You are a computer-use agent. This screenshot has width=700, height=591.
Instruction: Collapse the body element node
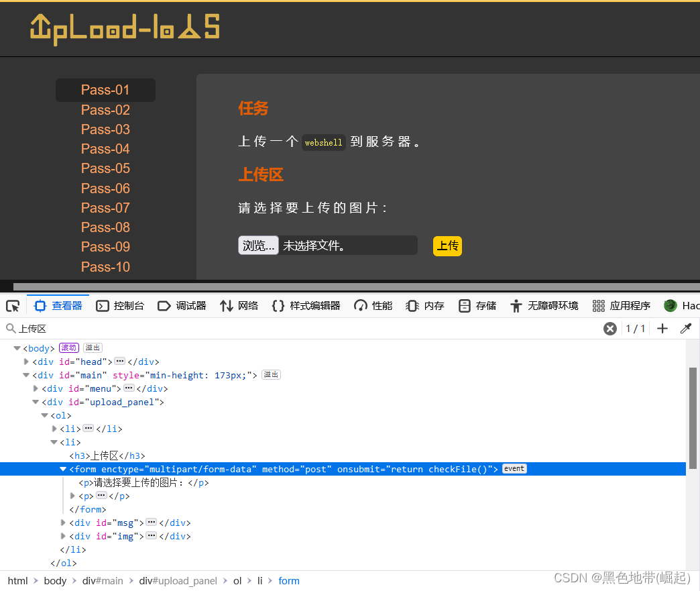coord(17,348)
